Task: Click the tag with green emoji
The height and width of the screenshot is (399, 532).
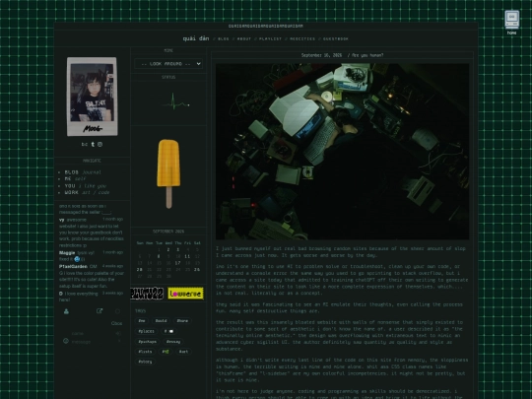Action: (165, 352)
